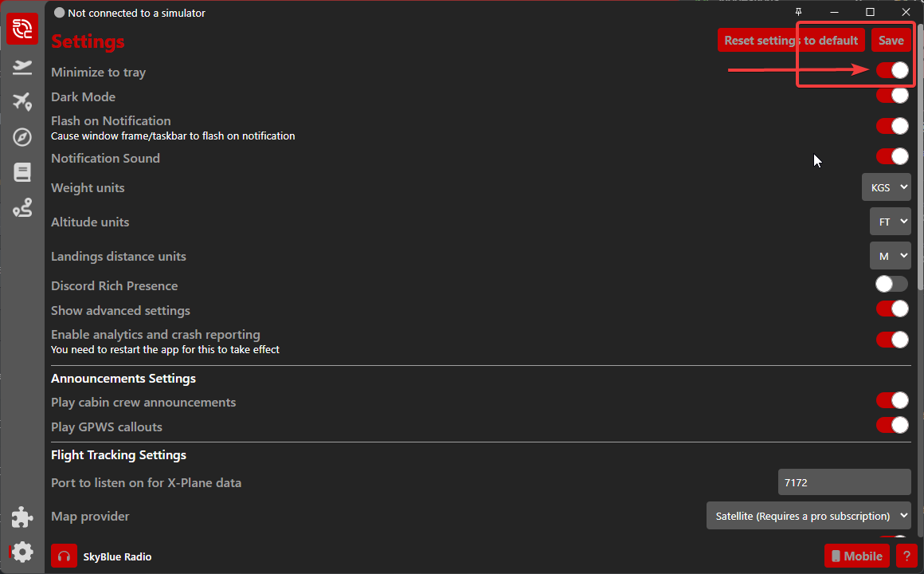
Task: Pin the window using the pushpin icon
Action: [x=799, y=12]
